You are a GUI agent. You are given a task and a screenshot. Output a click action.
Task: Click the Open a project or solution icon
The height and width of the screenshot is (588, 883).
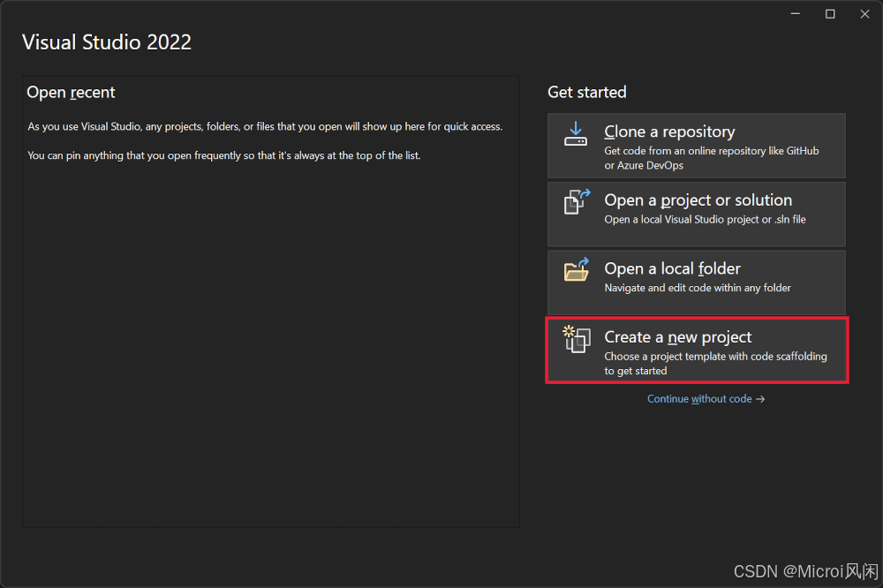(x=577, y=201)
